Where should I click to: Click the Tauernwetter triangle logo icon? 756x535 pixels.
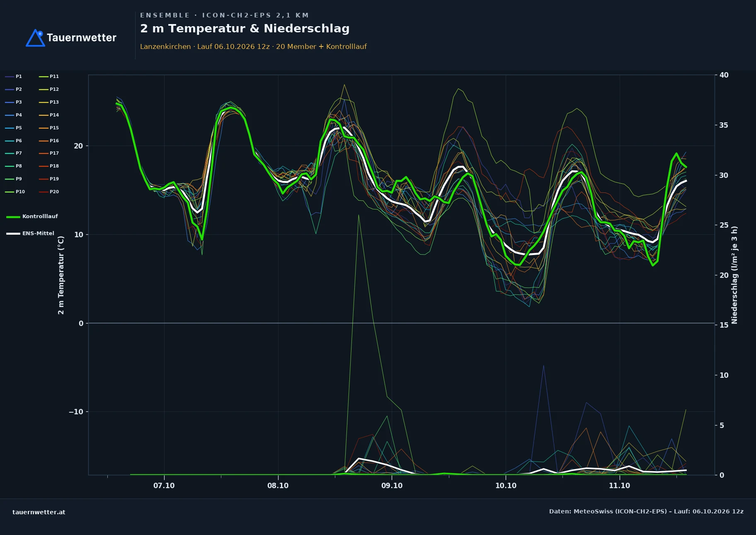click(35, 38)
